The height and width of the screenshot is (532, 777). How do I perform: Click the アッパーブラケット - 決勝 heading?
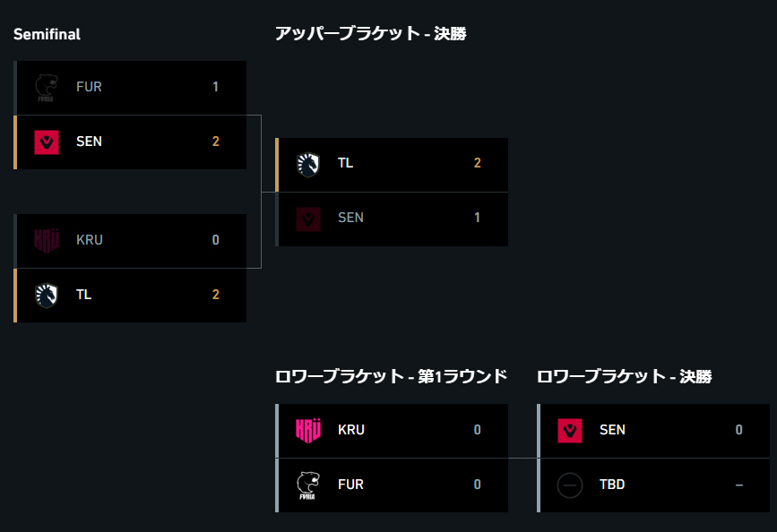pyautogui.click(x=371, y=34)
